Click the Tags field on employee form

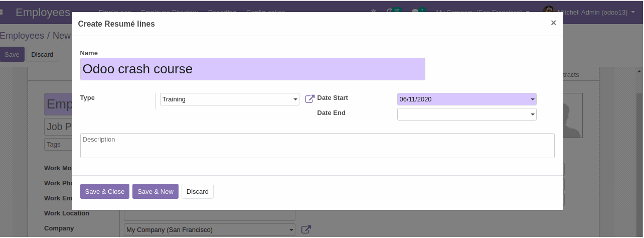(x=58, y=145)
